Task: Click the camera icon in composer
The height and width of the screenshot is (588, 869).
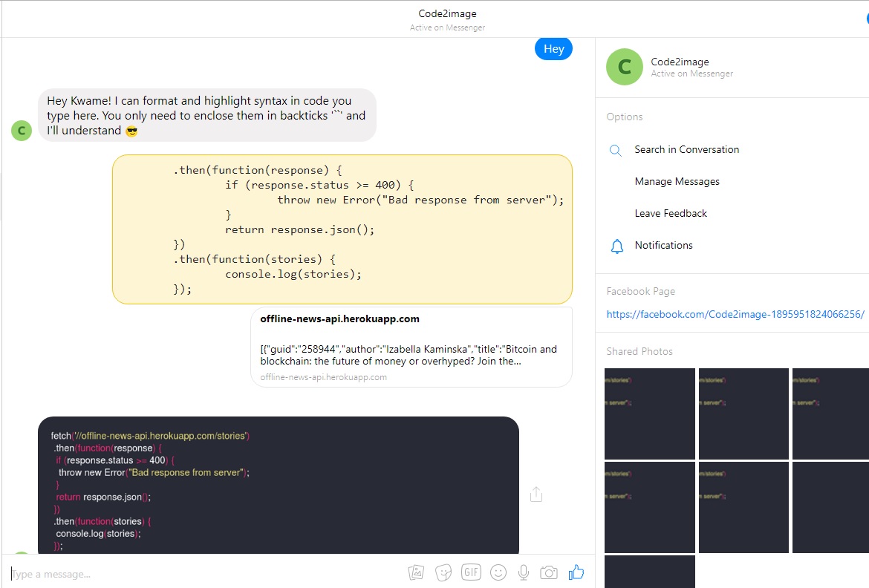Action: point(549,572)
